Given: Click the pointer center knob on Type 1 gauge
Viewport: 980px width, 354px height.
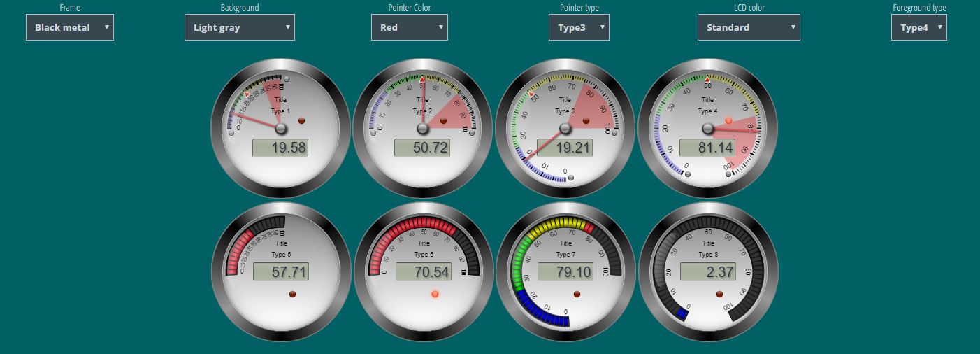Looking at the screenshot, I should 281,129.
